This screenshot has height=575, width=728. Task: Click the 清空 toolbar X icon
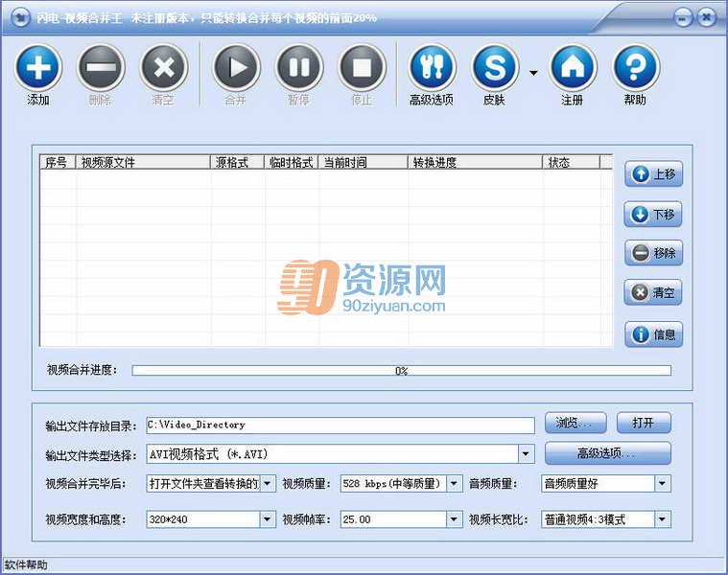164,68
